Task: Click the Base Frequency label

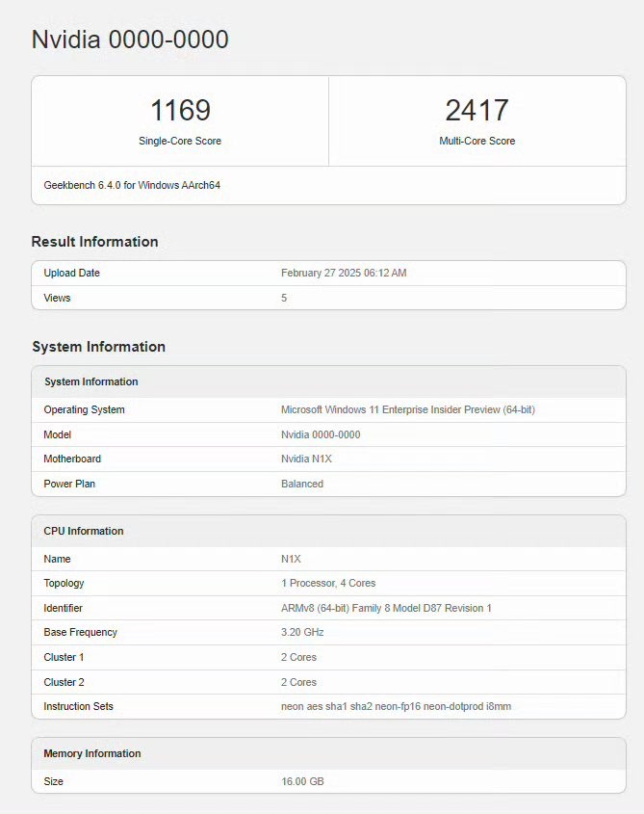Action: 81,632
